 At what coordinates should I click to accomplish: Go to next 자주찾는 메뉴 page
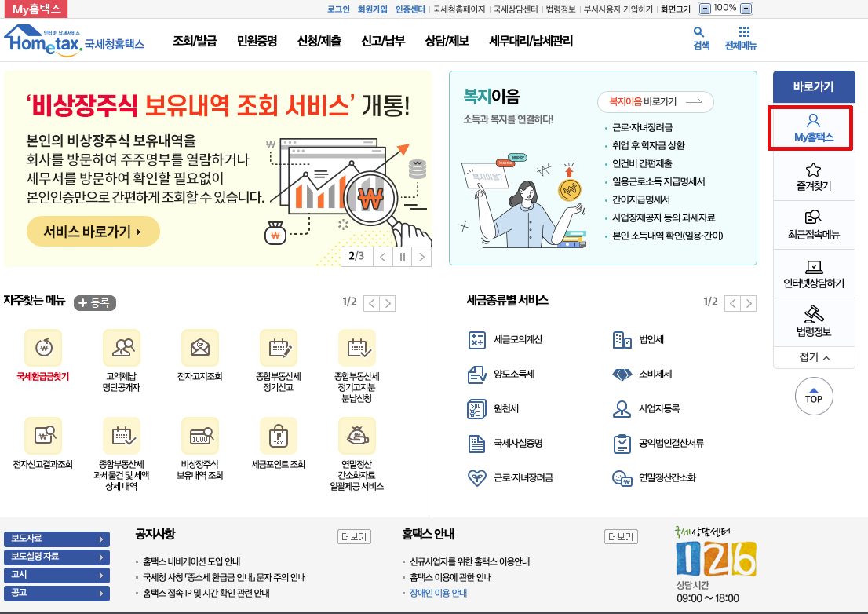(x=388, y=303)
